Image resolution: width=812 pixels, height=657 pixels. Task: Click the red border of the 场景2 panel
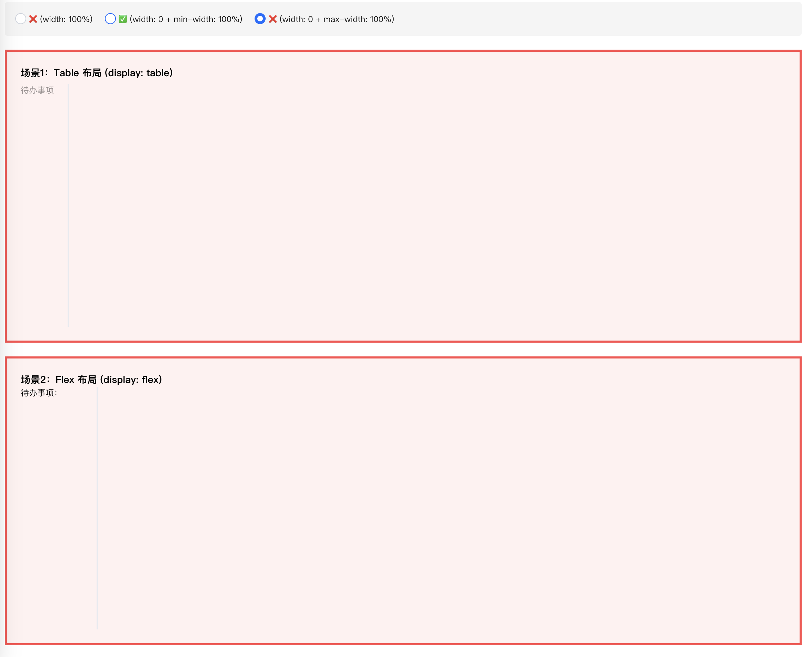click(x=403, y=358)
